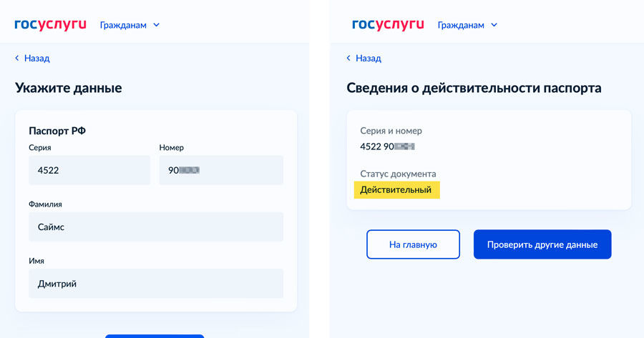The image size is (644, 338).
Task: Click the passport number 4522 90 in the results card
Action: (x=387, y=146)
